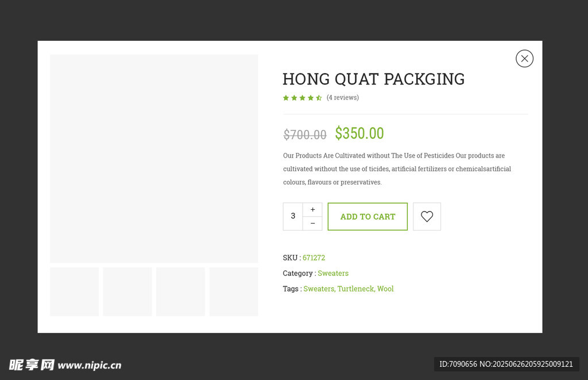Select the Sweaters tag link

[319, 289]
